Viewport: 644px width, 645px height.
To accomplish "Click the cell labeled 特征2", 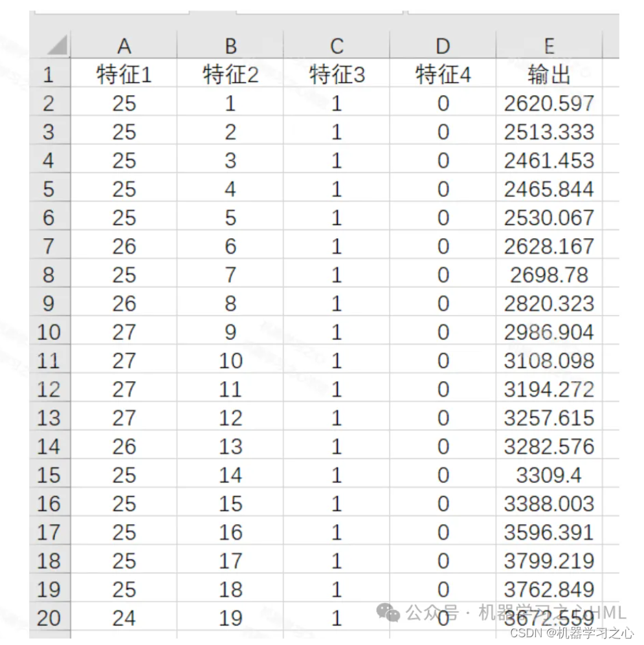I will [230, 74].
